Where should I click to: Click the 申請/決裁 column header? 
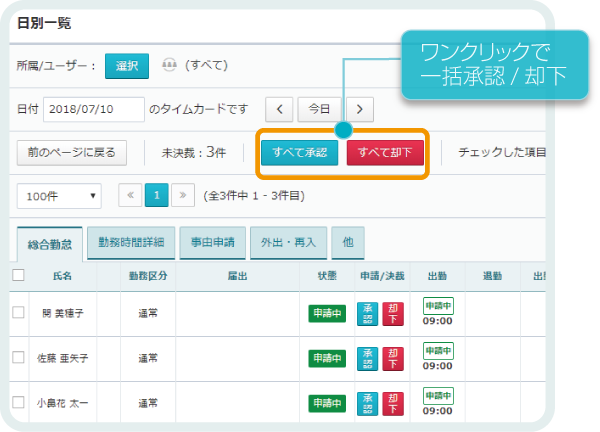pyautogui.click(x=382, y=276)
